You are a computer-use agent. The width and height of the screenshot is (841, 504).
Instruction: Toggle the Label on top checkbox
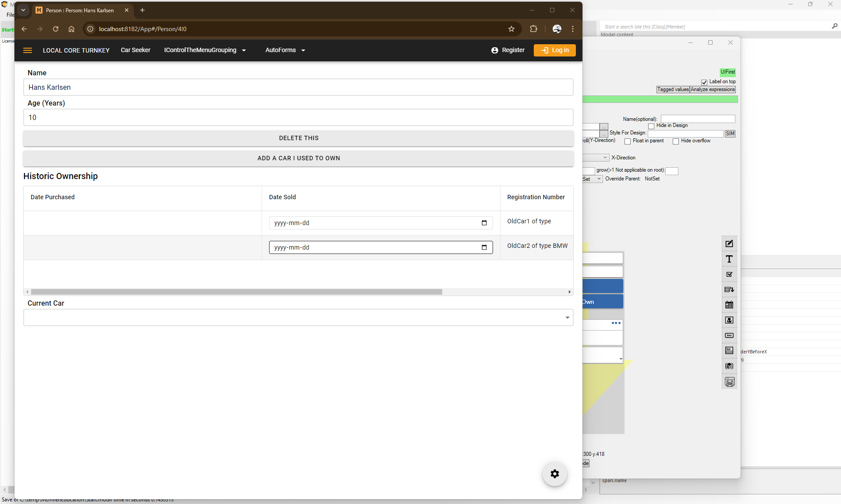704,82
